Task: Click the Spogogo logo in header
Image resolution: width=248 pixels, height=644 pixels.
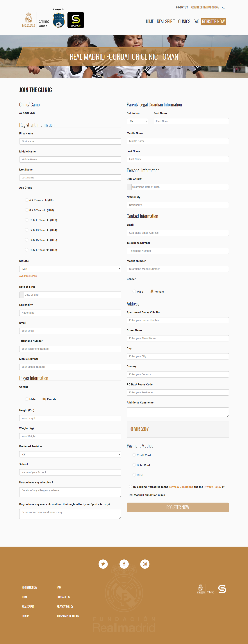Action: pyautogui.click(x=76, y=20)
